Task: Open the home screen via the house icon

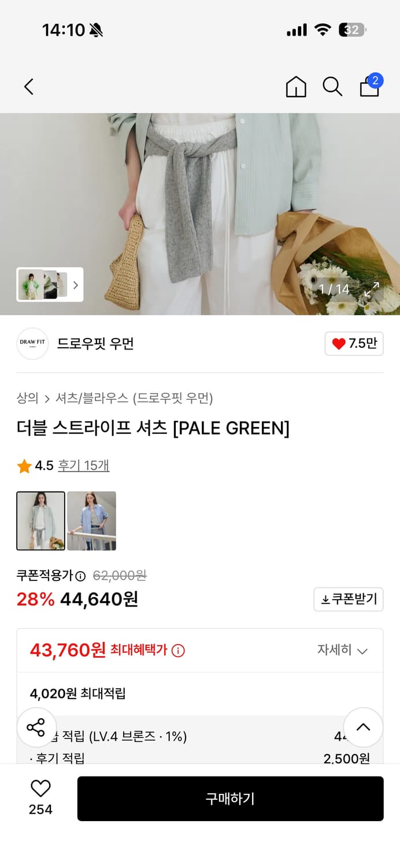Action: coord(296,87)
